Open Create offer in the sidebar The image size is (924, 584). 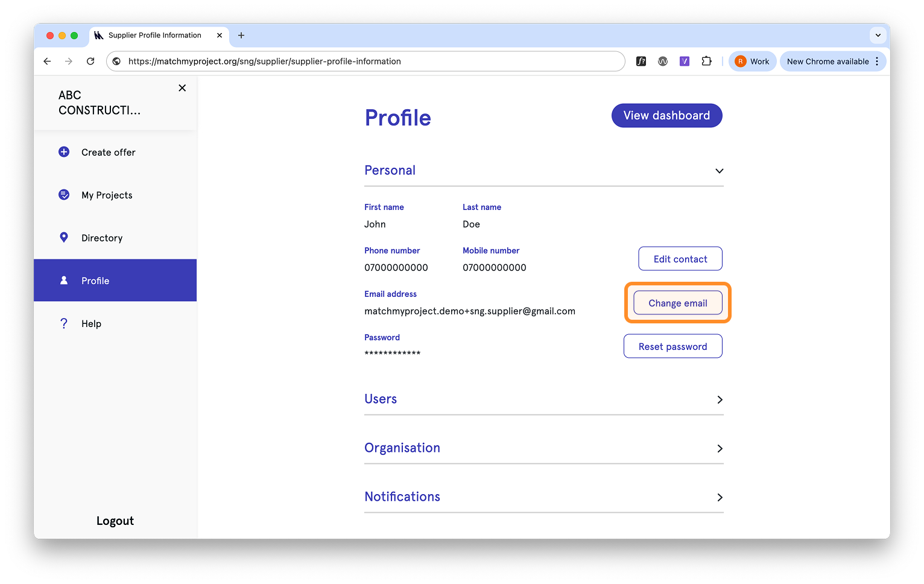click(108, 152)
